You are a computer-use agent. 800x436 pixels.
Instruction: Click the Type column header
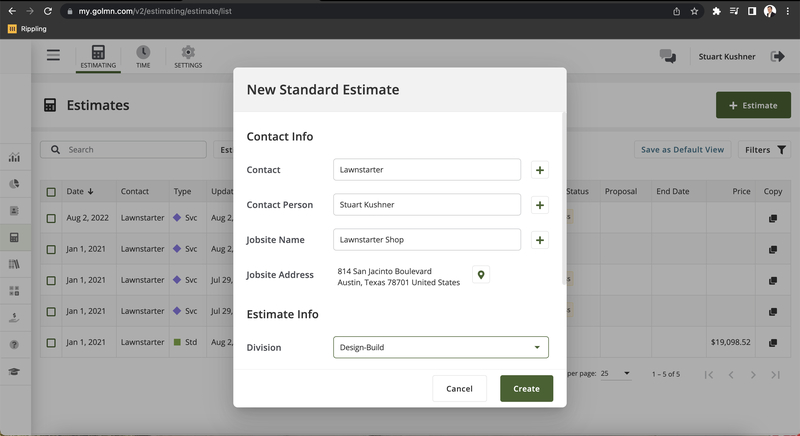tap(182, 191)
